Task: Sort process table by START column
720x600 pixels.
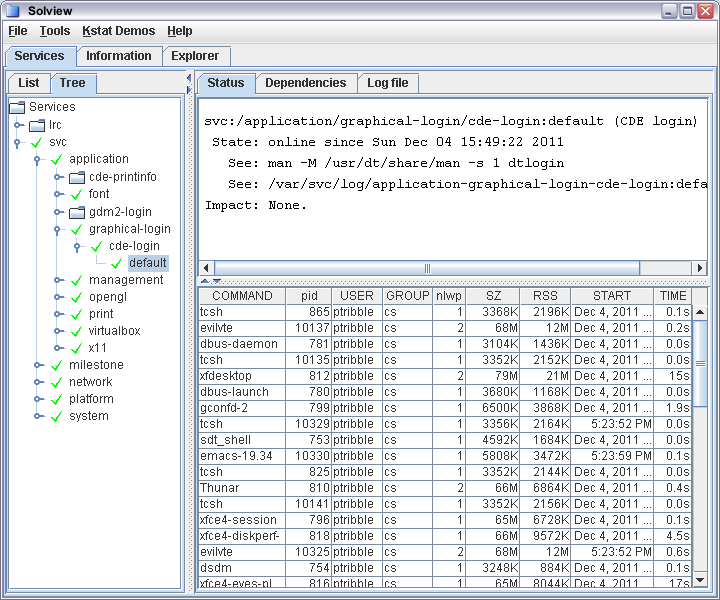Action: pos(612,296)
